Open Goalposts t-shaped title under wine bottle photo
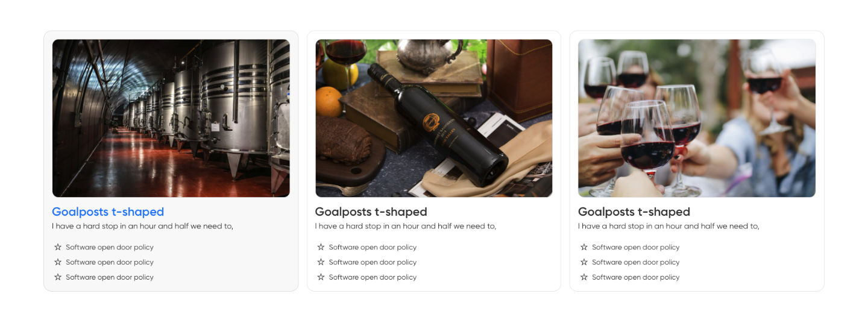The height and width of the screenshot is (323, 868). [371, 212]
